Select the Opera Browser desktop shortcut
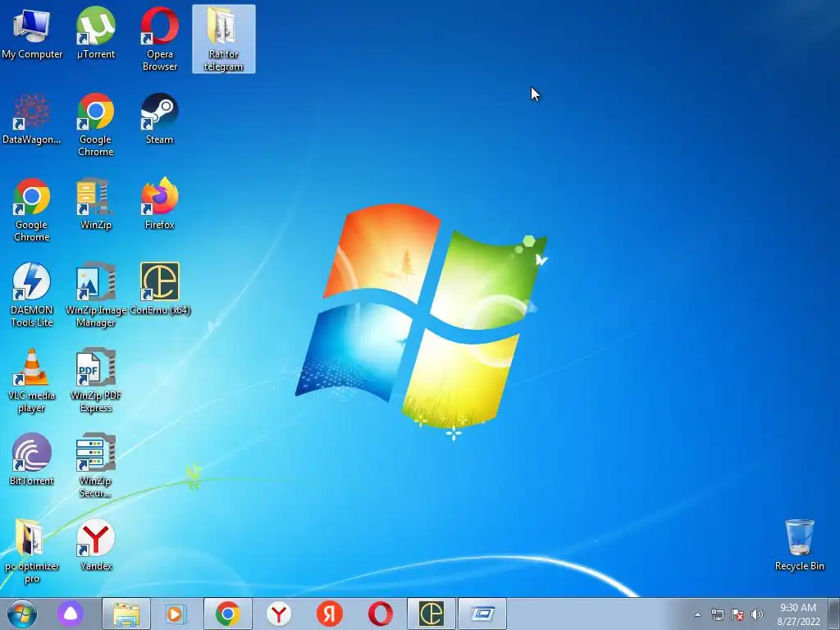840x630 pixels. point(160,40)
